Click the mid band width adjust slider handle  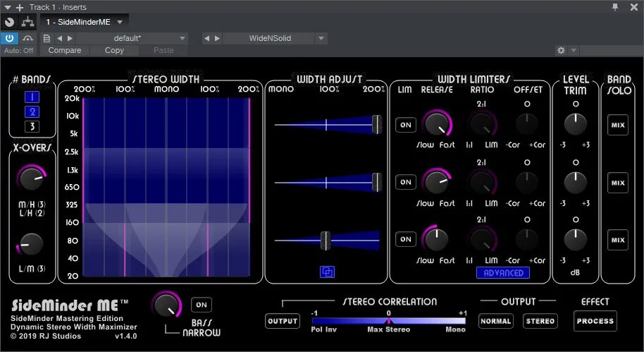[377, 182]
